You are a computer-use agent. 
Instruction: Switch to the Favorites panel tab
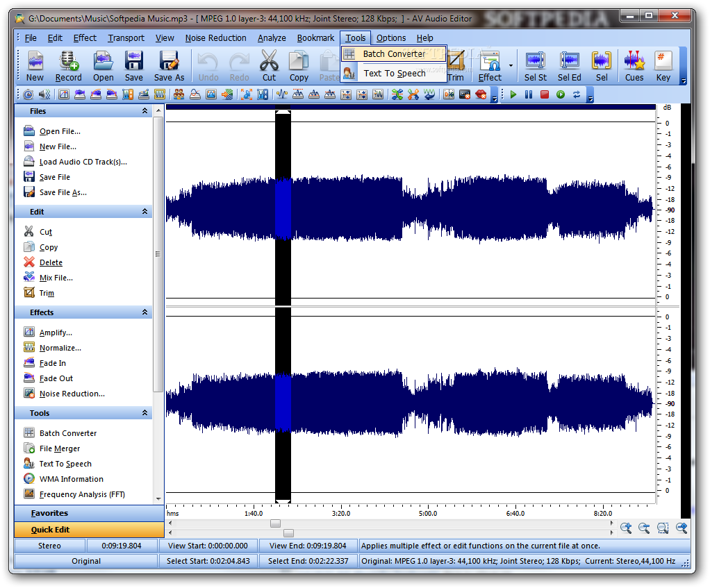tap(89, 513)
